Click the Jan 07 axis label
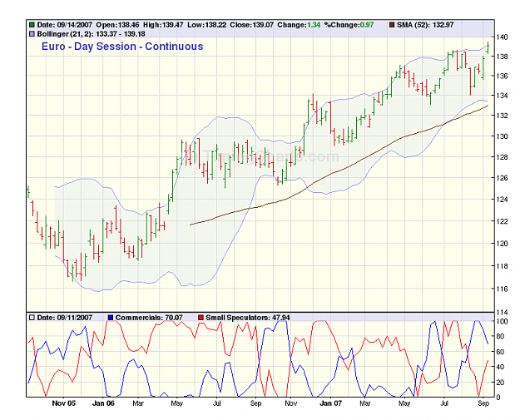This screenshot has height=420, width=520. (x=330, y=403)
